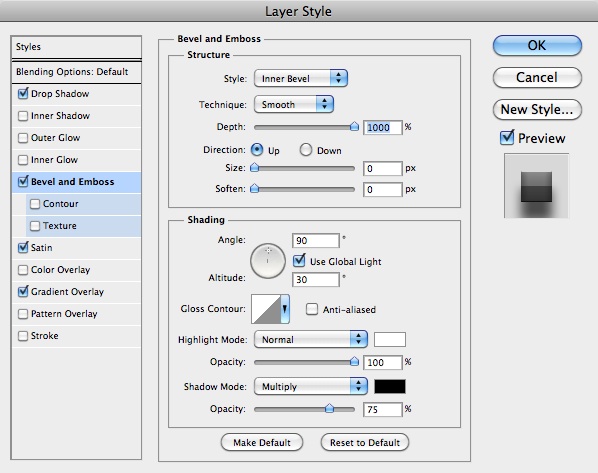Uncheck the Drop Shadow checkbox
This screenshot has height=473, width=598.
(23, 93)
